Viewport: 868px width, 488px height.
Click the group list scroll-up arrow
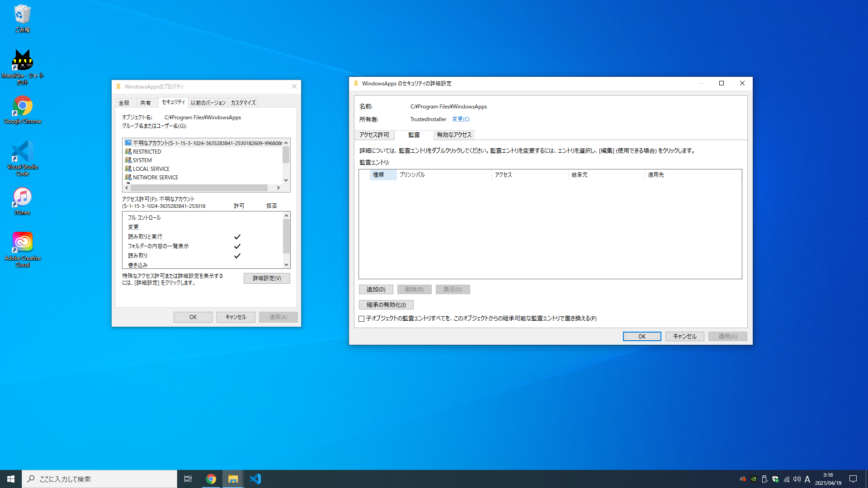click(286, 143)
